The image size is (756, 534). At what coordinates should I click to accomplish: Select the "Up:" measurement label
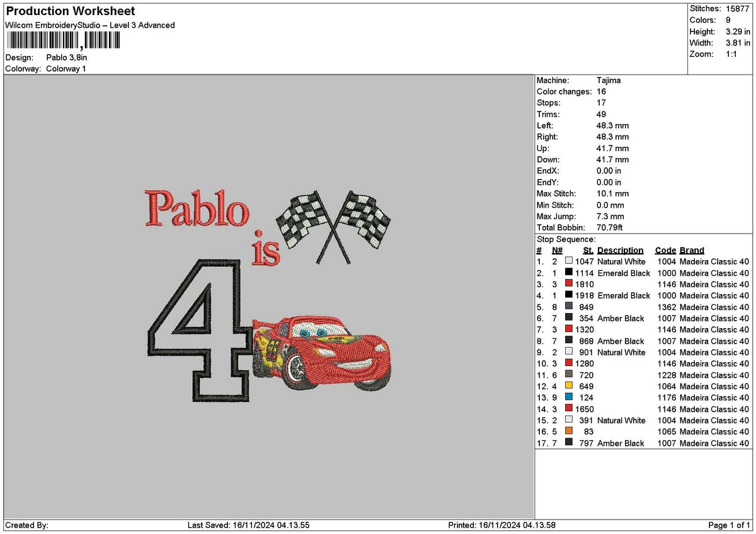tap(543, 149)
